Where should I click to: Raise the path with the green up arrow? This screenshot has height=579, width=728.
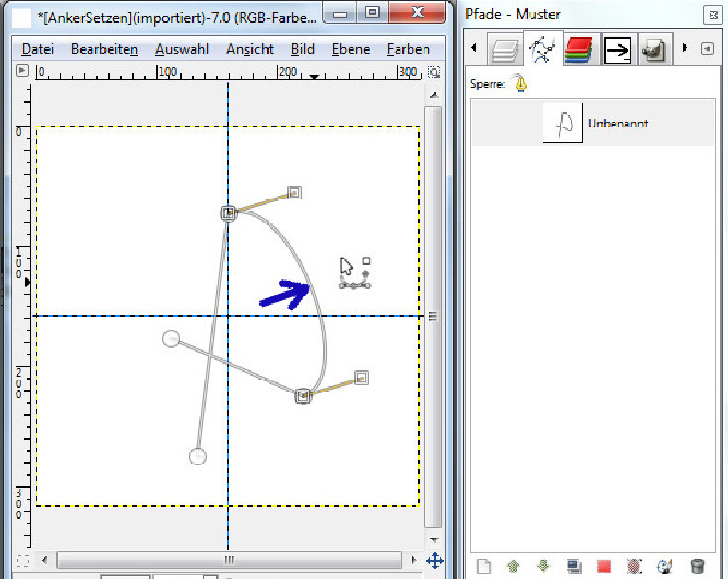tap(513, 565)
